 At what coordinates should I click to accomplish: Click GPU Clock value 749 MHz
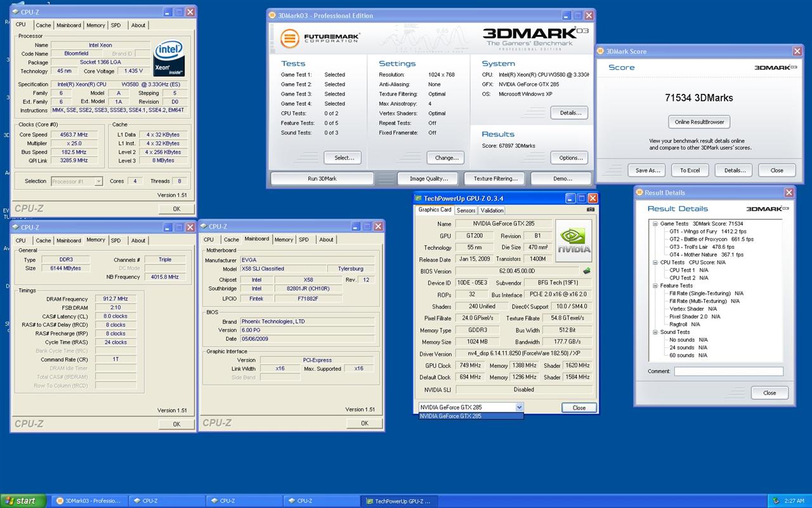pos(470,365)
